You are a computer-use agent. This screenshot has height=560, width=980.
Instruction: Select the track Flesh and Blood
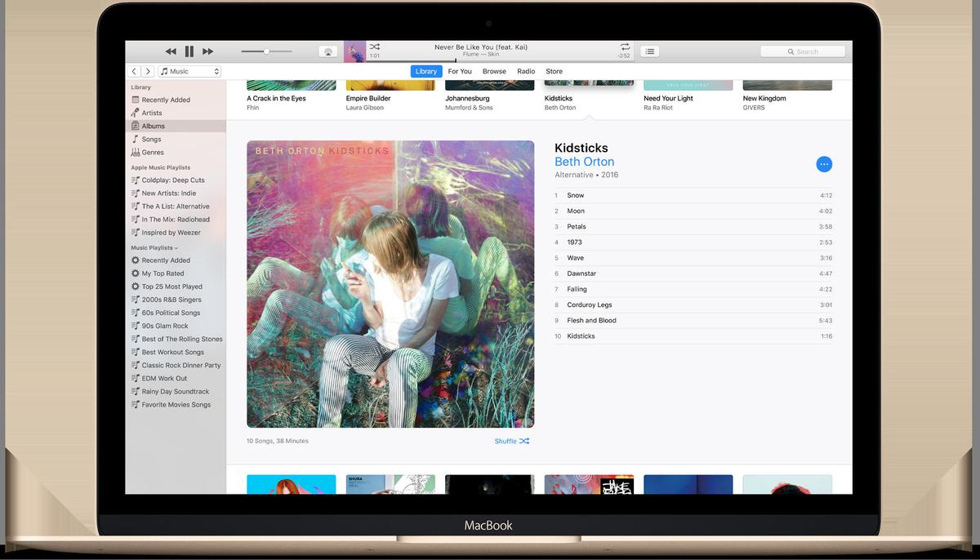point(693,320)
